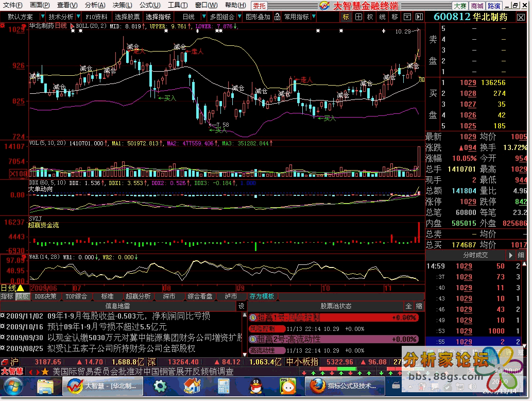Click the 图形叠加 toolbar button
532x401 pixels.
click(258, 17)
